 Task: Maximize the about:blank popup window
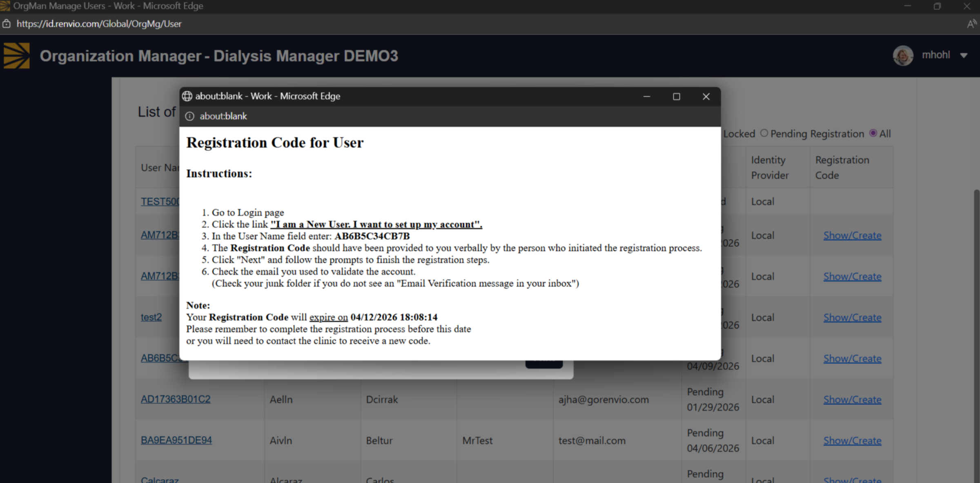click(677, 97)
